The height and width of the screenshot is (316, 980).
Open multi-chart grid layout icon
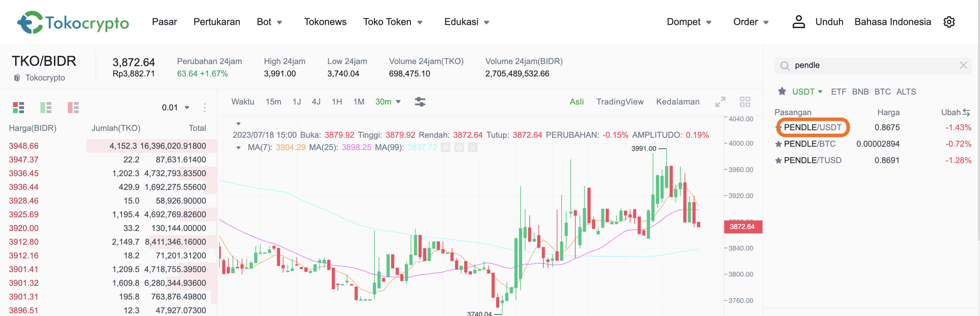pyautogui.click(x=745, y=102)
